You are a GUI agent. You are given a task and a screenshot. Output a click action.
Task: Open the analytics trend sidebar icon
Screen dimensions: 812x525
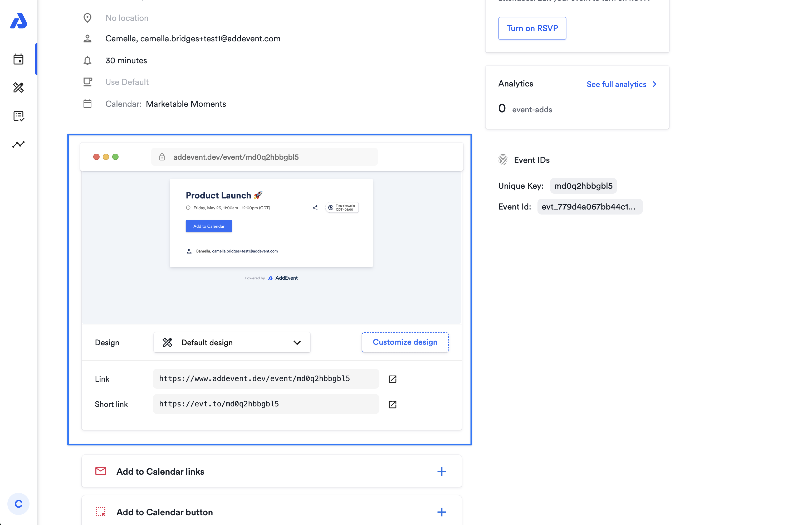point(18,144)
